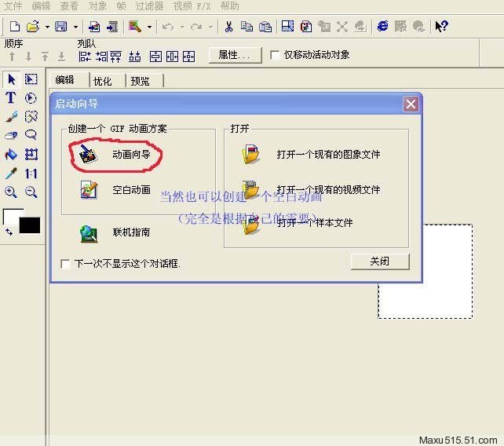
Task: Expand the Open folder dropdown arrow
Action: coord(47,27)
